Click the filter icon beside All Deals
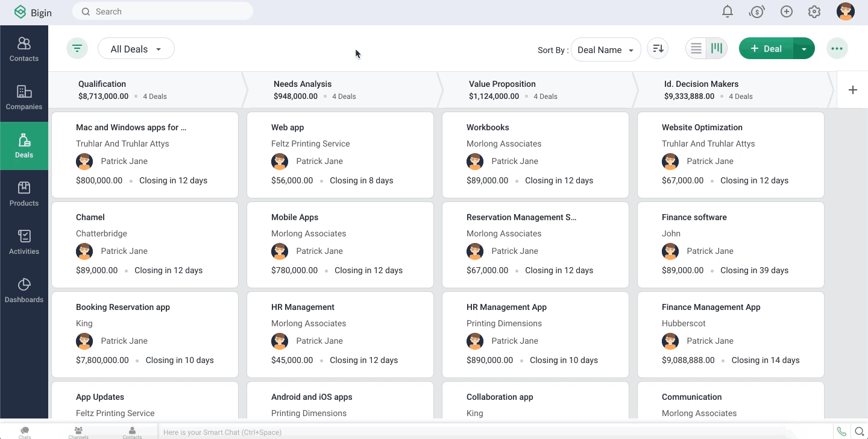The width and height of the screenshot is (868, 439). 77,49
